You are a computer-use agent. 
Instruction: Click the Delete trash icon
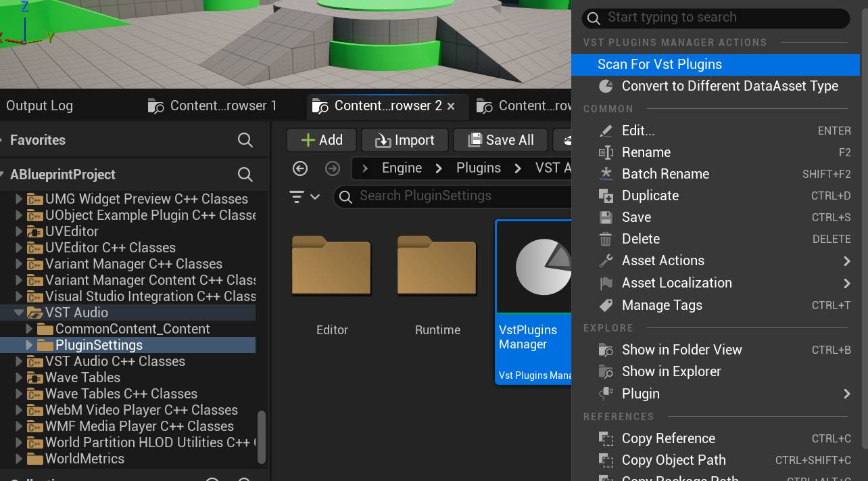[x=606, y=239]
